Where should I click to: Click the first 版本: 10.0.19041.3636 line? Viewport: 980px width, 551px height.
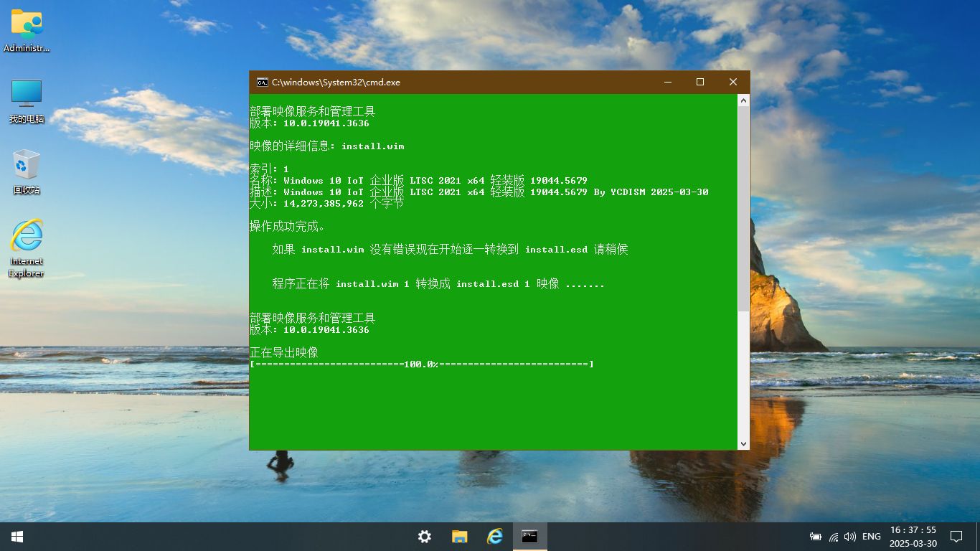(x=310, y=123)
